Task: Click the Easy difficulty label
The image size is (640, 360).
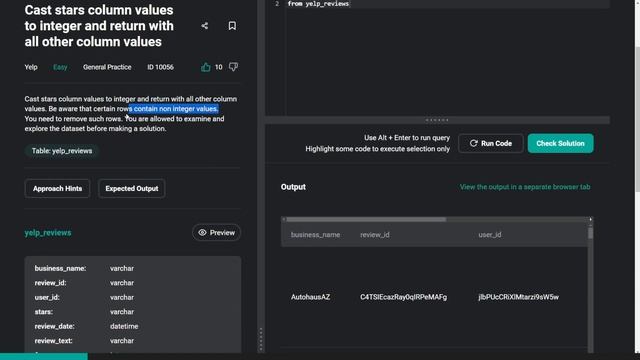Action: tap(60, 67)
